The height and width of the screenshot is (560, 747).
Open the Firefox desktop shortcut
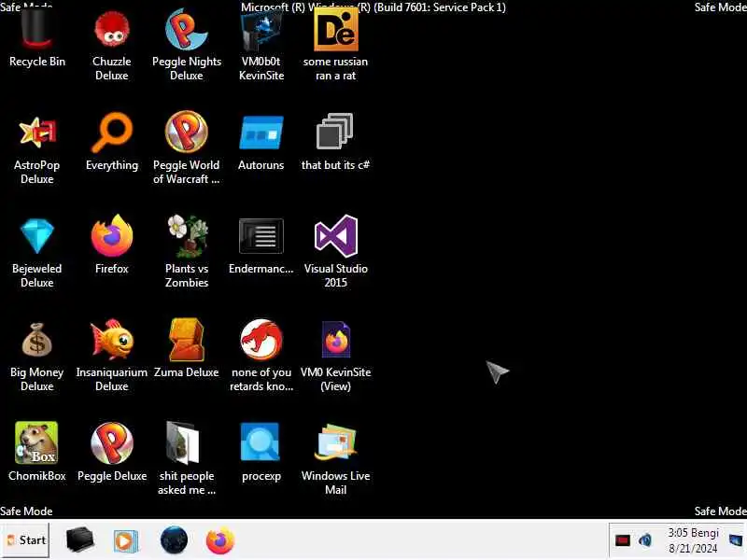111,236
